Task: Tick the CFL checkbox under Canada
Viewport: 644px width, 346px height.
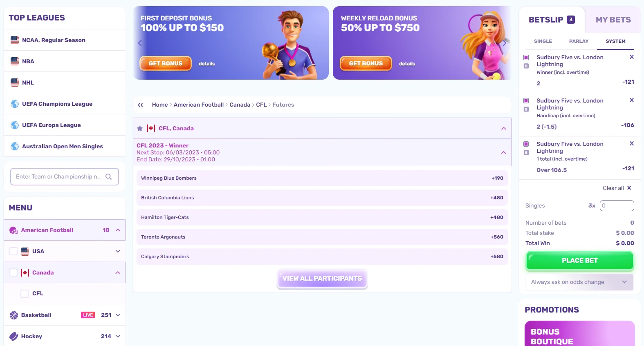Action: [25, 293]
